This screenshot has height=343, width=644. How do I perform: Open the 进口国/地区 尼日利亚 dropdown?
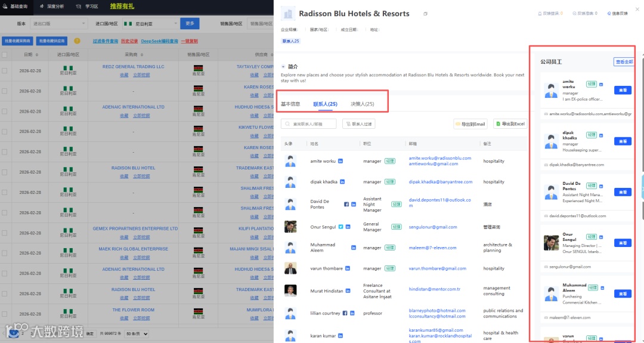[x=150, y=24]
